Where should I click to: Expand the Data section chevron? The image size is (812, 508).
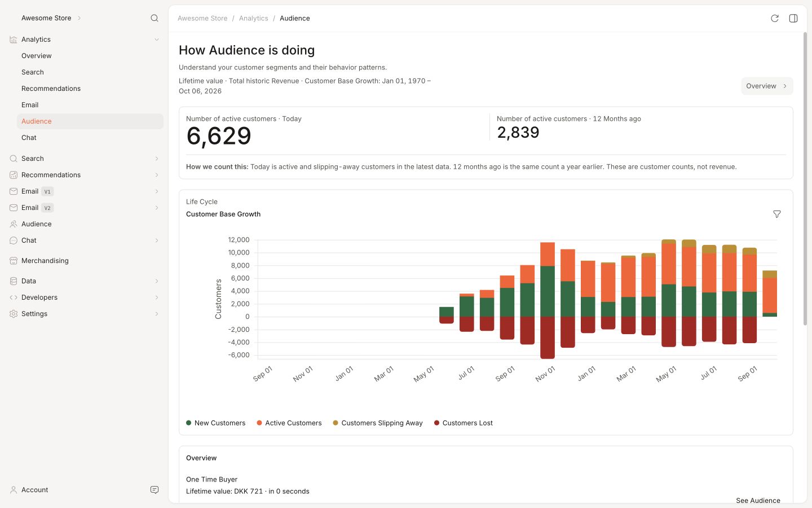tap(157, 281)
